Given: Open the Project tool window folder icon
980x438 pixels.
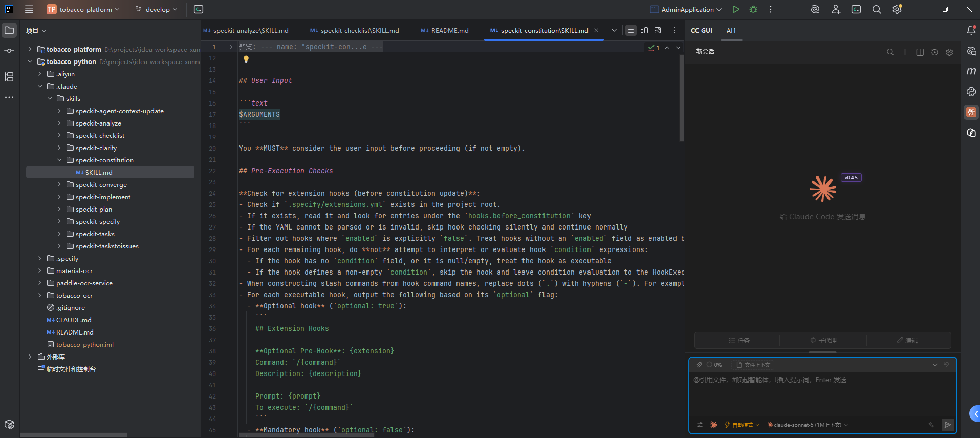Looking at the screenshot, I should 9,31.
